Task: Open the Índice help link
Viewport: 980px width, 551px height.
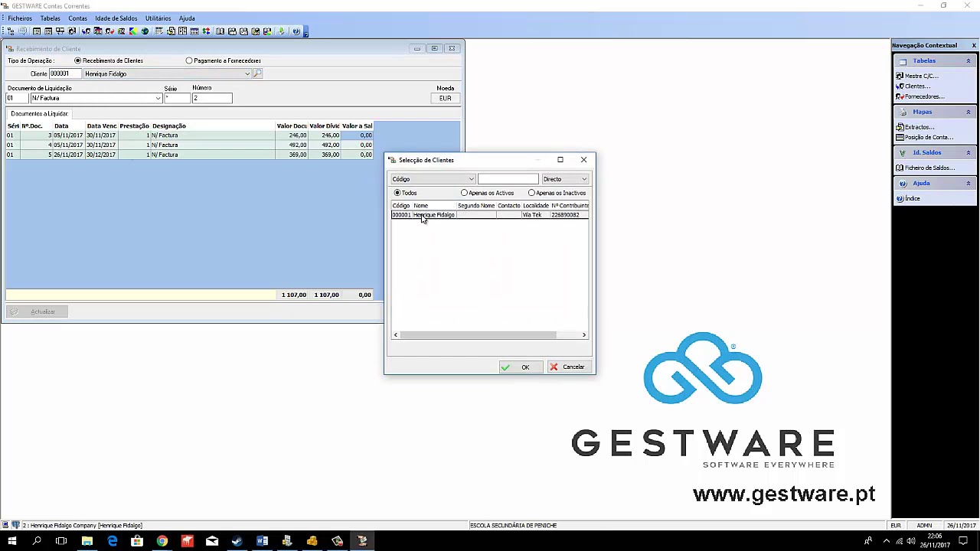Action: pos(912,198)
